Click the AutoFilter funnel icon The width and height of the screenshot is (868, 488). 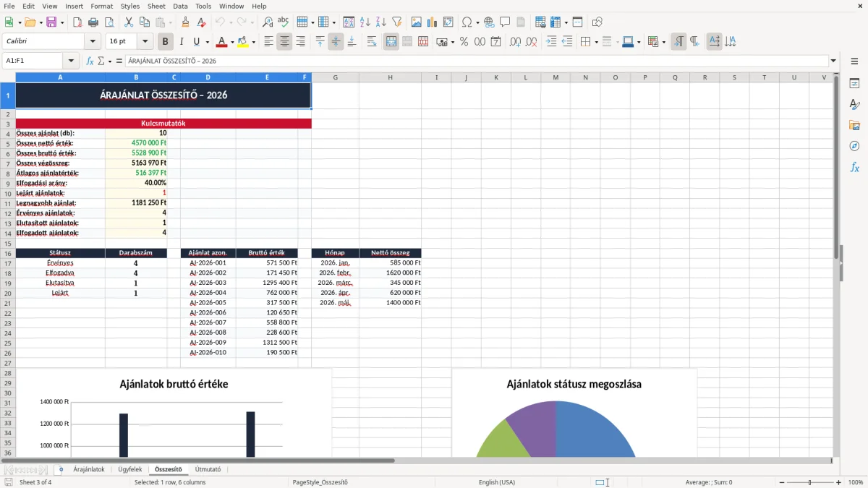coord(396,22)
